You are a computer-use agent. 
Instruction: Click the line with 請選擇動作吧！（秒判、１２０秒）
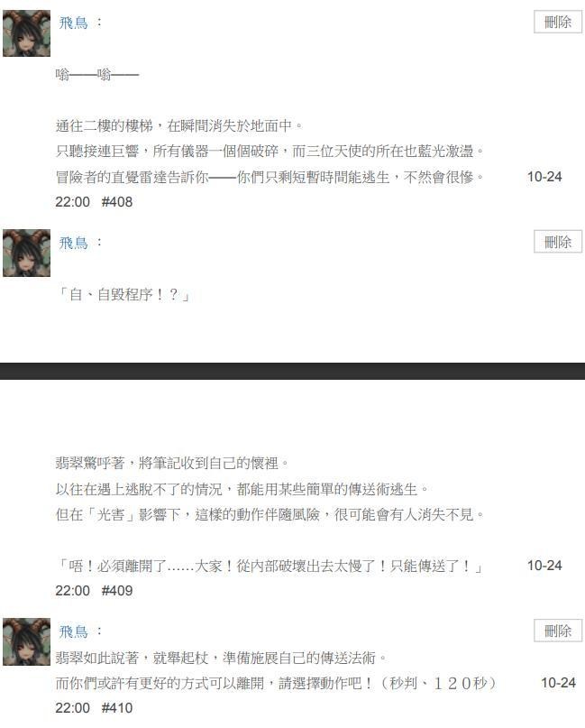(277, 683)
